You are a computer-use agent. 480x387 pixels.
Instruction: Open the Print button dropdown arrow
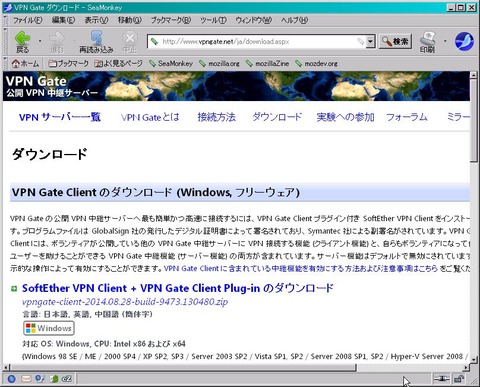tap(445, 41)
